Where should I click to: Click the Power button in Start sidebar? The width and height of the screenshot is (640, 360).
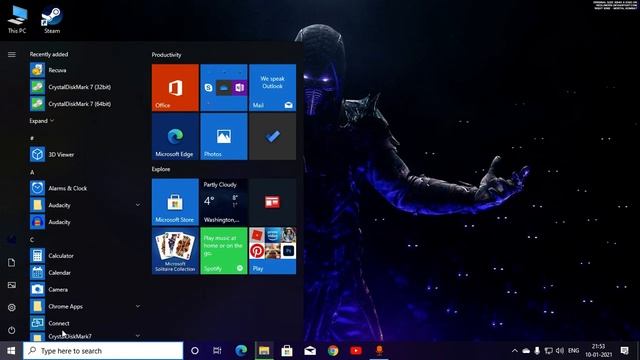[11, 330]
